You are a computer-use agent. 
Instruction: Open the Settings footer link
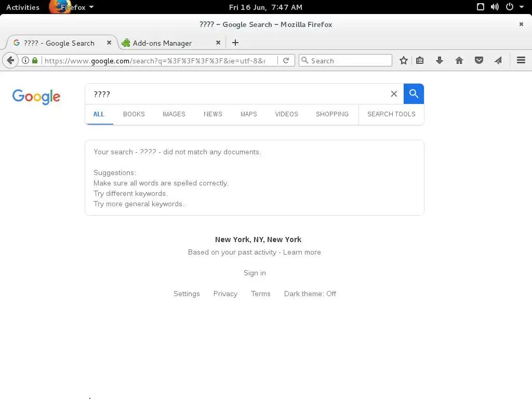coord(187,294)
